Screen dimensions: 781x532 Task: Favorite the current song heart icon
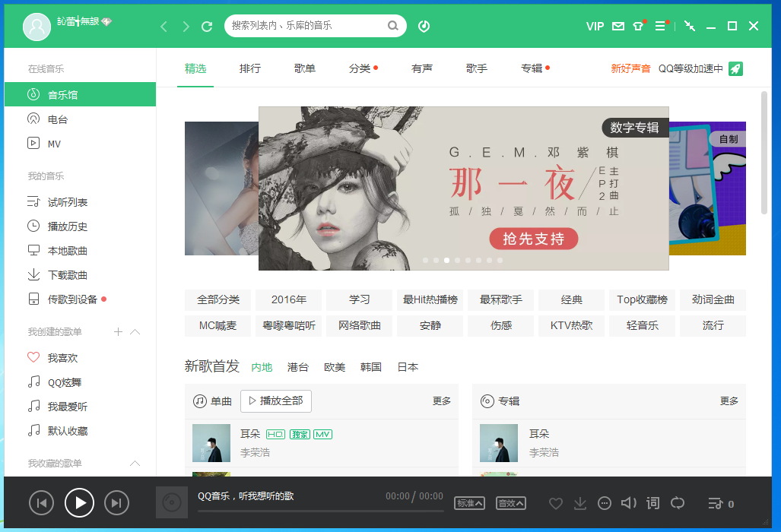coord(556,504)
